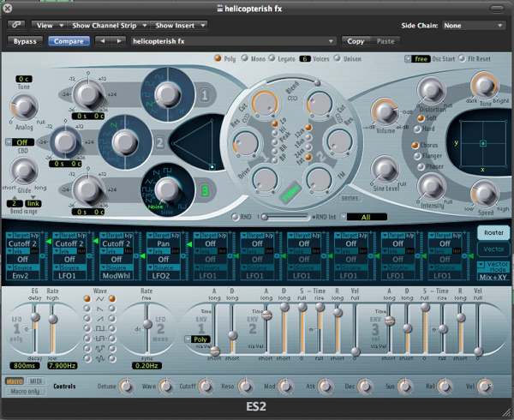Toggle Unison mode
The height and width of the screenshot is (420, 514).
tap(337, 58)
